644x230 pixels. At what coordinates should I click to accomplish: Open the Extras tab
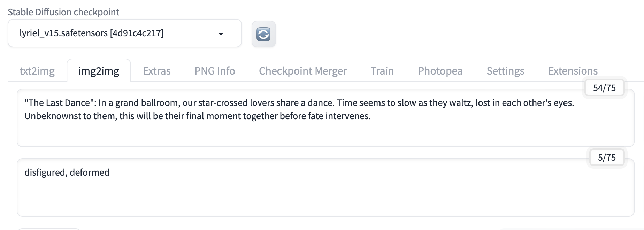pos(157,71)
